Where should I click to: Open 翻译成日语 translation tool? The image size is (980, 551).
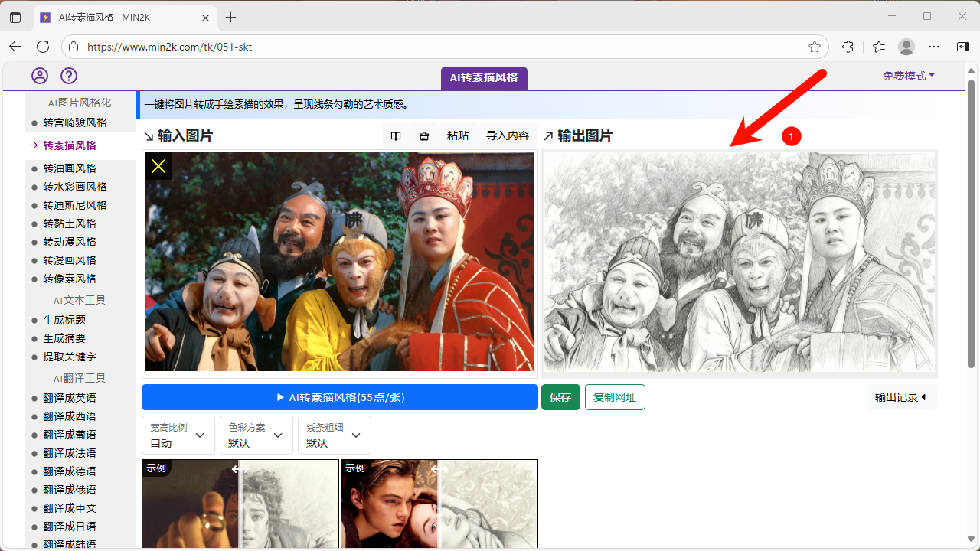click(x=70, y=527)
